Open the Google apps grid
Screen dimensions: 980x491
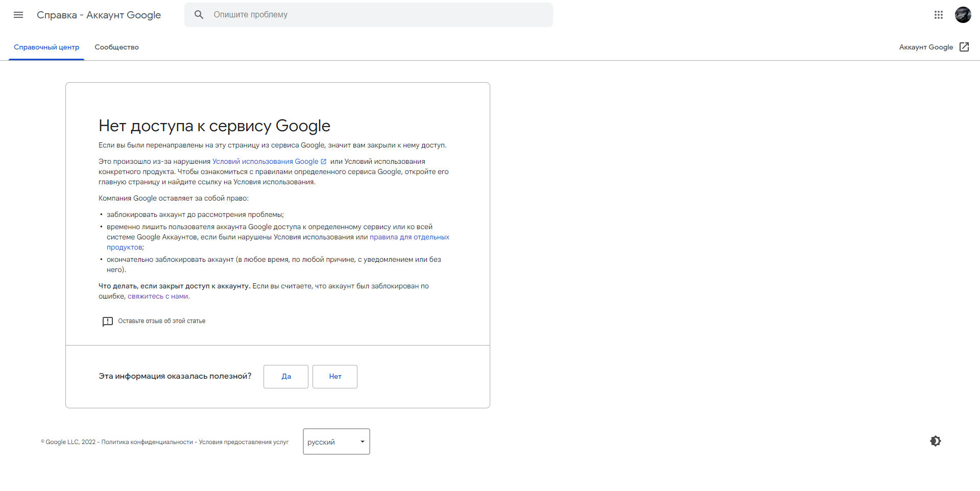939,15
